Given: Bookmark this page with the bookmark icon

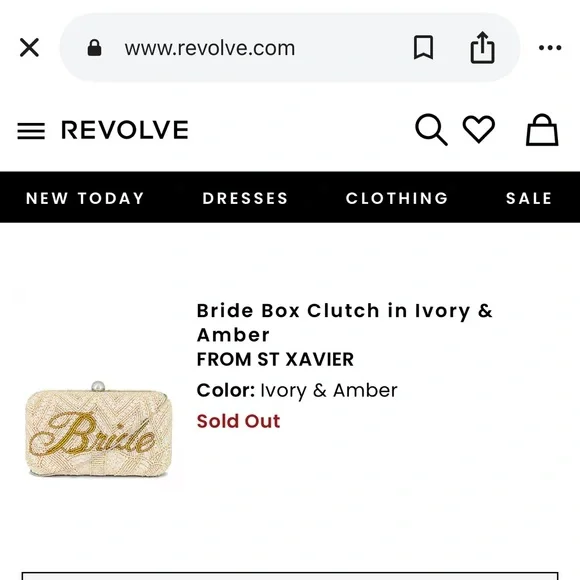Looking at the screenshot, I should tap(423, 47).
